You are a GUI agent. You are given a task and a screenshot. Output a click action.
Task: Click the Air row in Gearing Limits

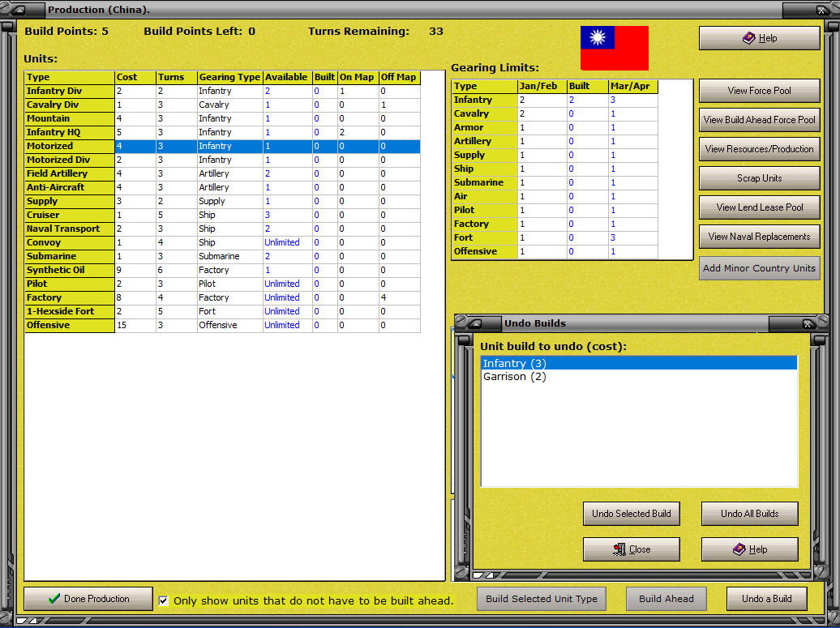click(555, 196)
